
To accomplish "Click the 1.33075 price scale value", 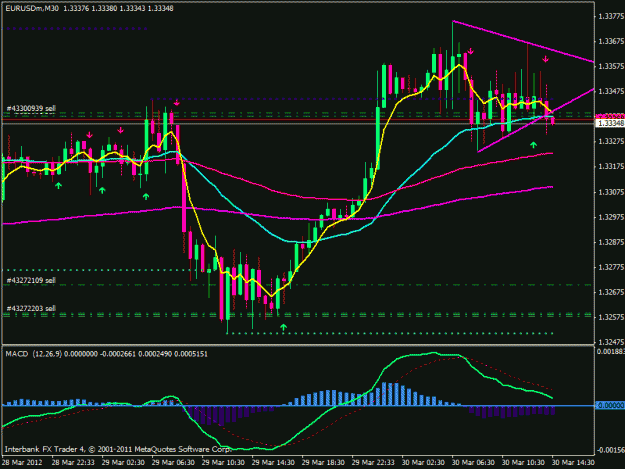I will tap(611, 192).
